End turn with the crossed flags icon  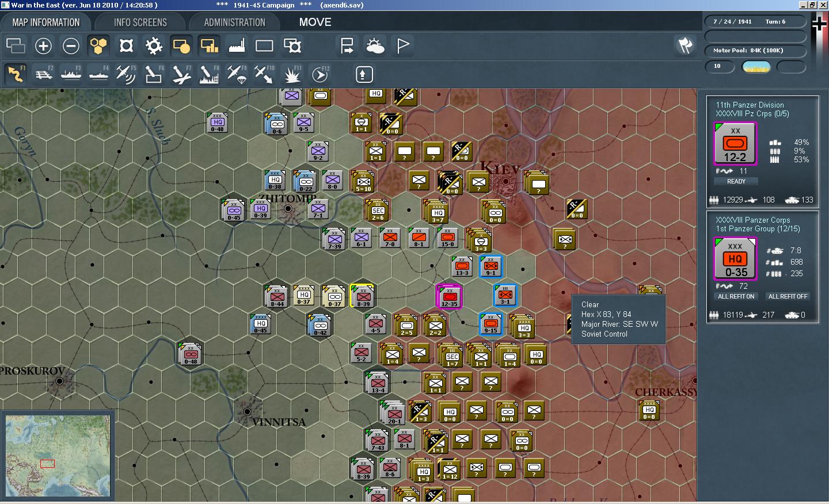tap(685, 45)
